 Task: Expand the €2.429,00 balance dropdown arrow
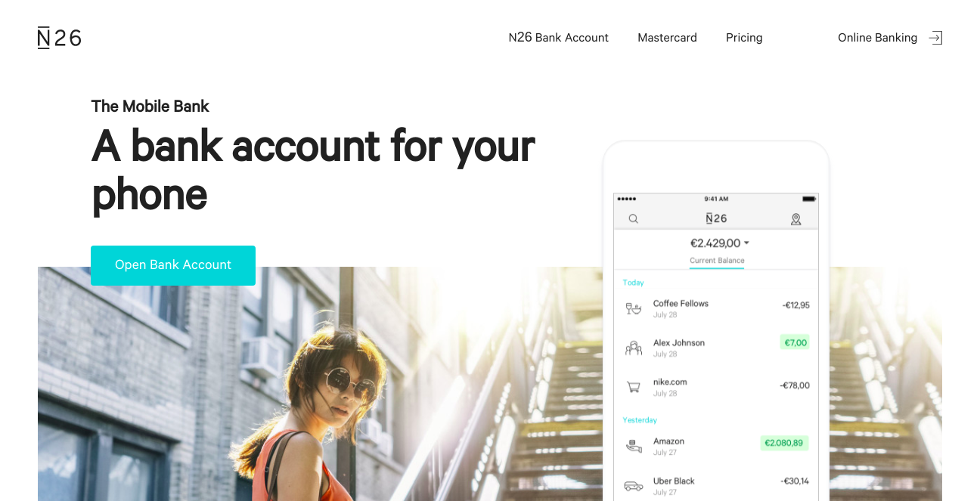[746, 243]
